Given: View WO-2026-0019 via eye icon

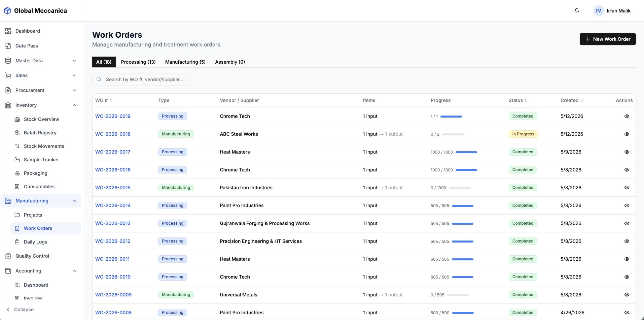Looking at the screenshot, I should click(x=627, y=116).
